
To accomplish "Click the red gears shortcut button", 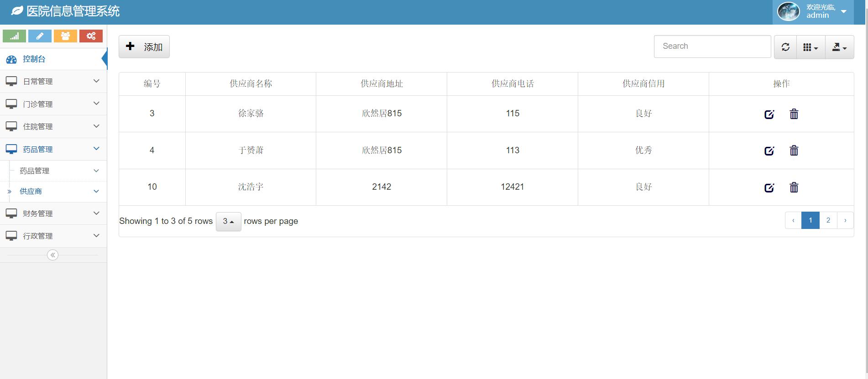I will point(91,36).
